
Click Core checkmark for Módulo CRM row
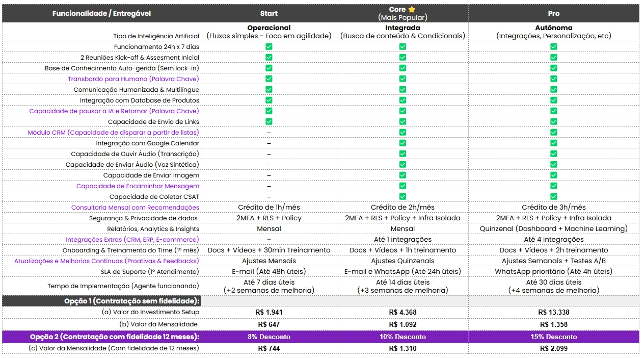[x=403, y=133]
